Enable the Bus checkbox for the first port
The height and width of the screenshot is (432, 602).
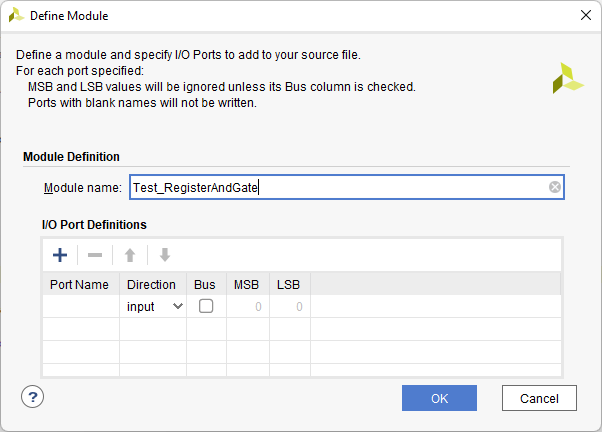click(206, 306)
